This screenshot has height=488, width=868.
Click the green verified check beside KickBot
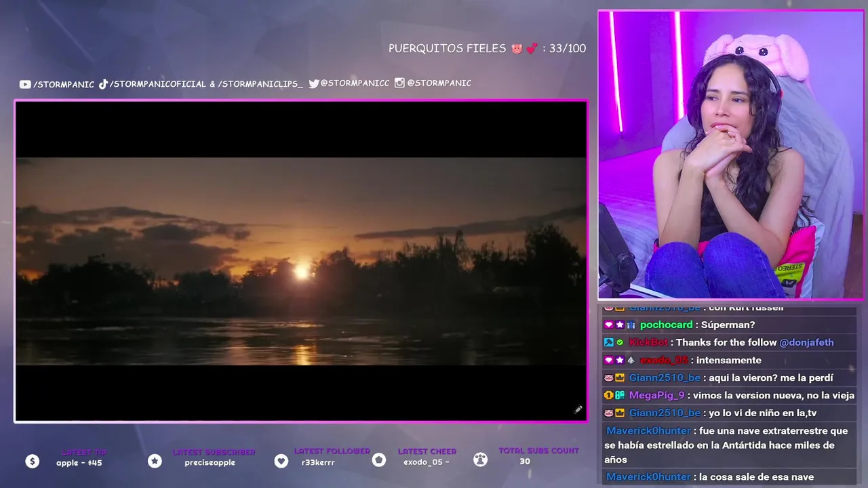coord(619,342)
